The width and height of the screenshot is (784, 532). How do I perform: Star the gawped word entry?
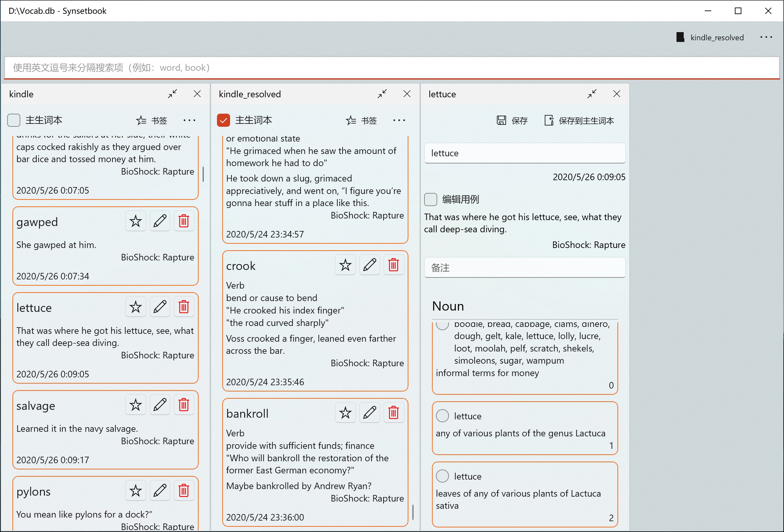pyautogui.click(x=135, y=221)
